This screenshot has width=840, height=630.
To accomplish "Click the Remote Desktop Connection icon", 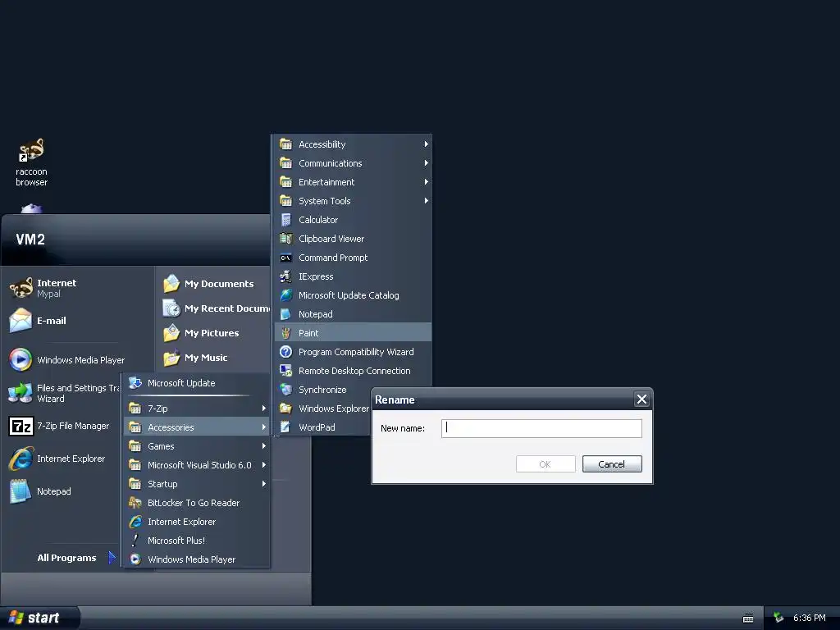I will (x=286, y=371).
